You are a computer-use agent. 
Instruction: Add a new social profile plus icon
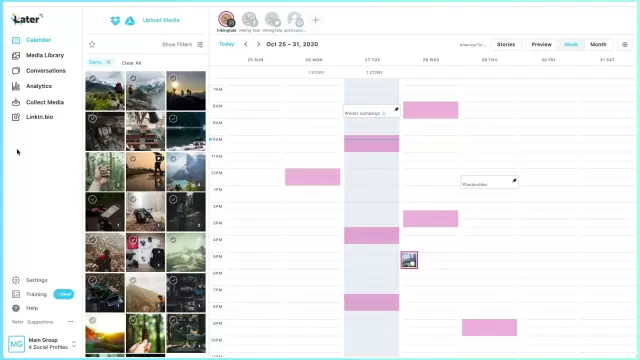click(316, 20)
